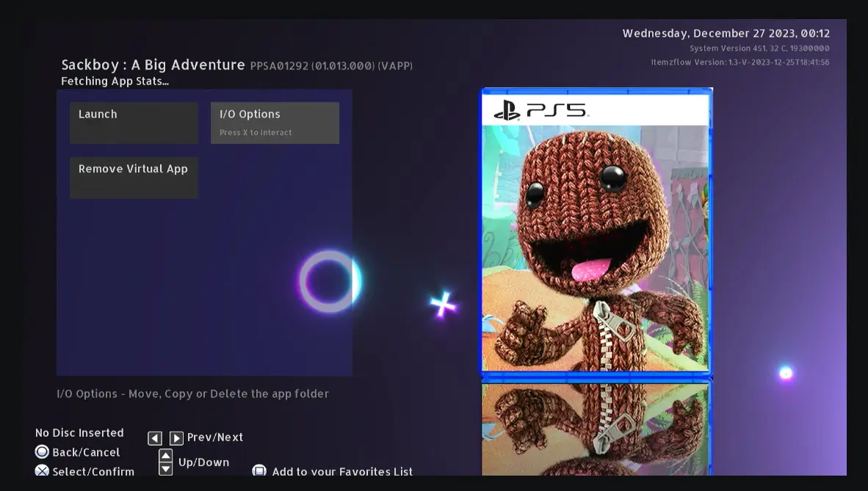Viewport: 868px width, 491px height.
Task: Click the PS5 logo on the cover
Action: 540,111
